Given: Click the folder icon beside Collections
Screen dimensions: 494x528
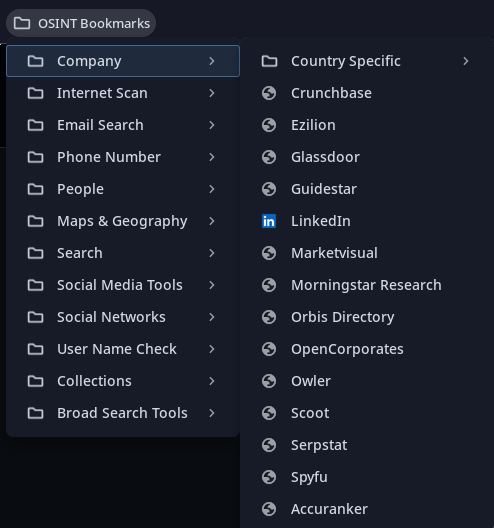Looking at the screenshot, I should point(35,381).
